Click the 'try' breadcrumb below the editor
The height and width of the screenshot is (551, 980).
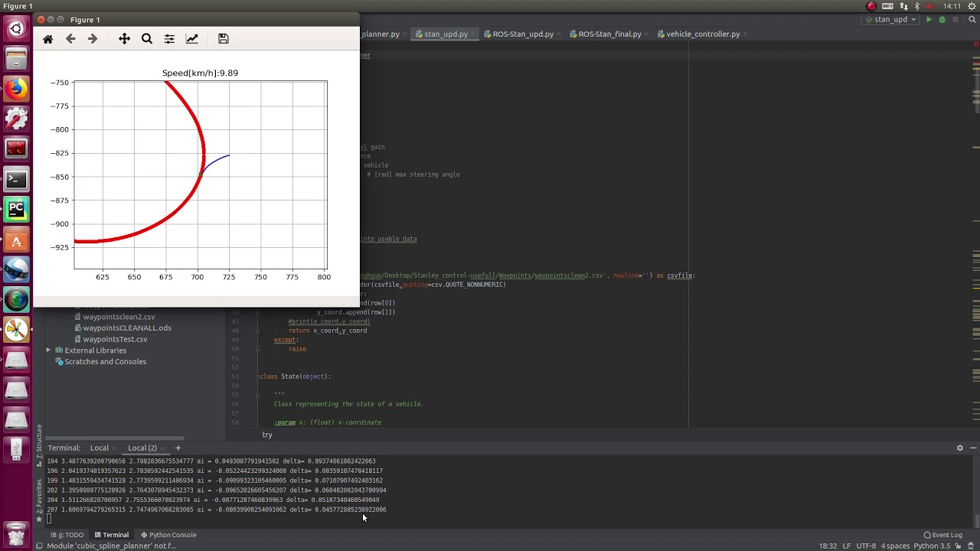point(267,435)
